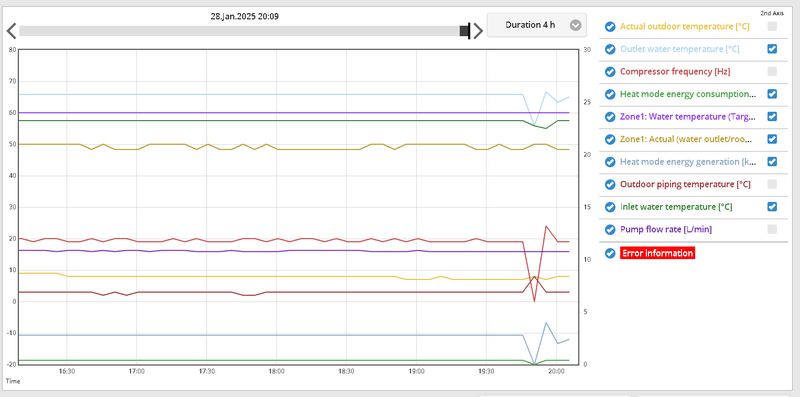Uncheck 2nd axis for Heat mode energy generation

pos(772,161)
